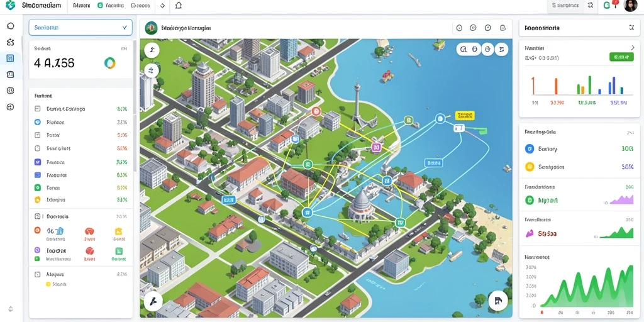Click the @ icon in left sidebar
The image size is (644, 322).
click(x=11, y=91)
